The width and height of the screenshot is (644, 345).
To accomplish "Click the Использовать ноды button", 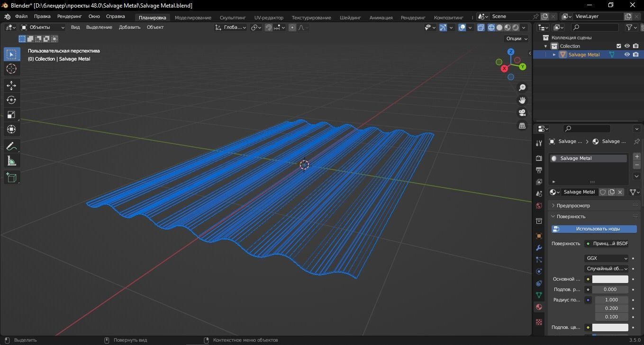I will point(594,229).
